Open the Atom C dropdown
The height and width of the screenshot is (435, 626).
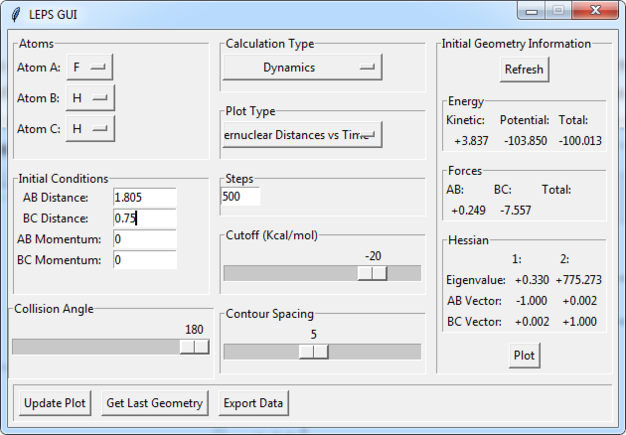tap(90, 128)
